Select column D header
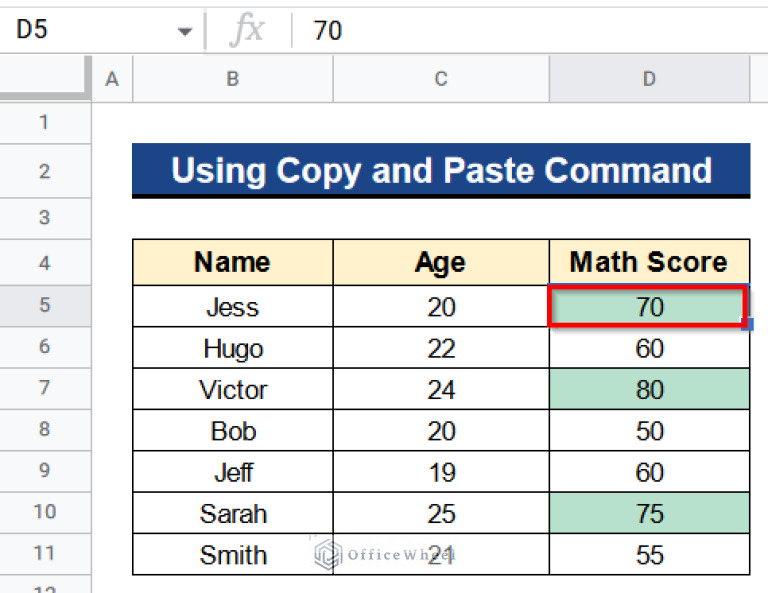The width and height of the screenshot is (768, 593). point(649,79)
